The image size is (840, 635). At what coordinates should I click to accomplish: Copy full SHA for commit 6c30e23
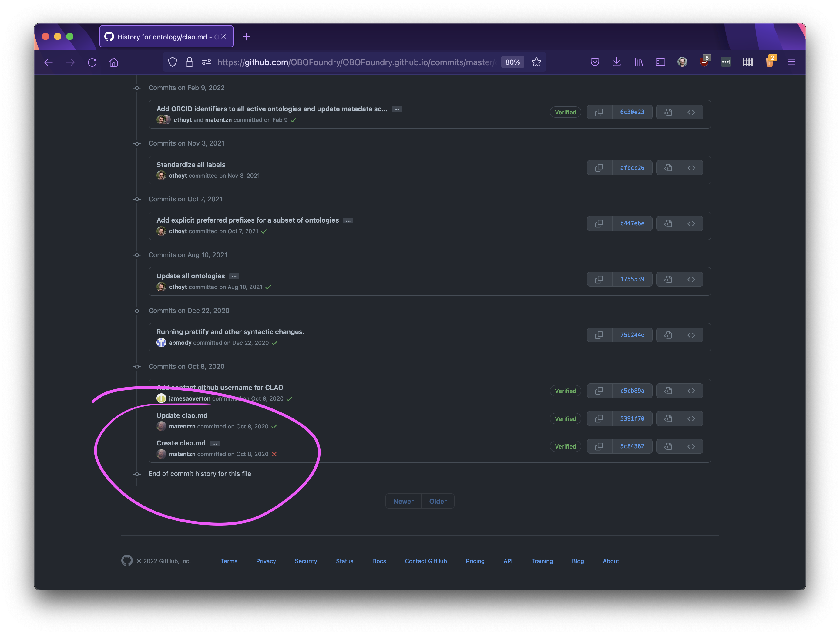[599, 112]
